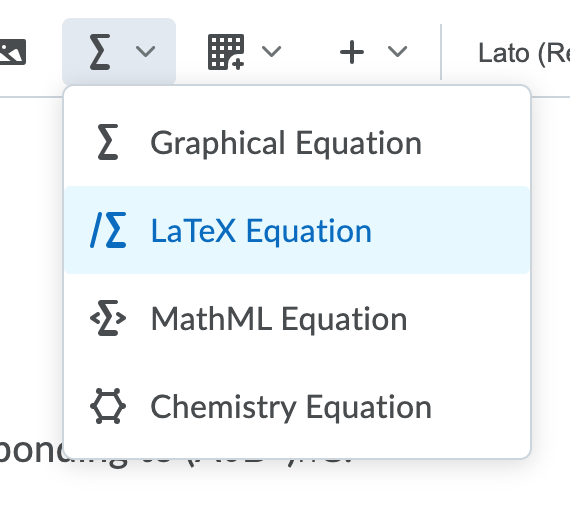Click the insert image icon
Image resolution: width=570 pixels, height=506 pixels.
click(x=13, y=52)
